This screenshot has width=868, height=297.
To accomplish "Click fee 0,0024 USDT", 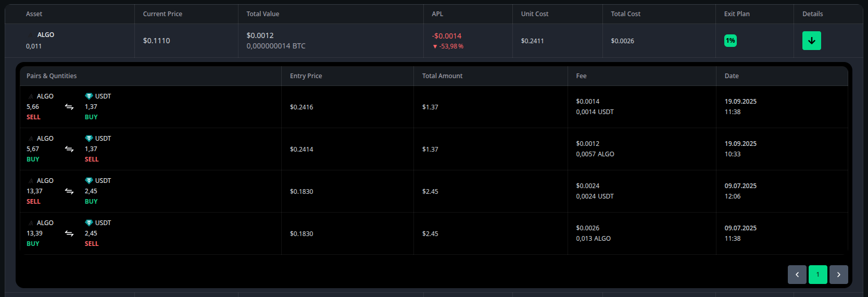I will [595, 196].
